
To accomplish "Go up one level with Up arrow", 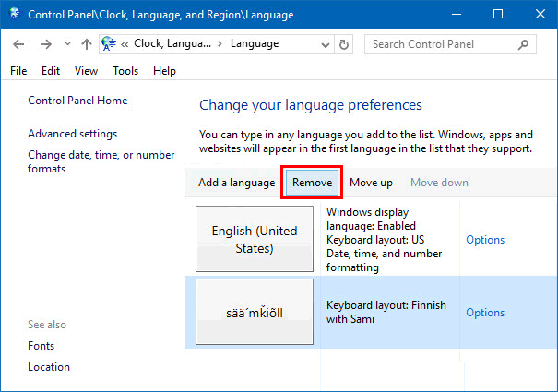I will [x=86, y=44].
